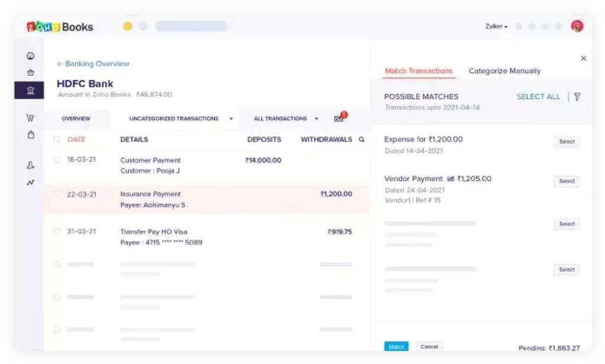Screen dimensions: 605x364
Task: Switch to Uncategorized Transactions tab
Action: click(174, 119)
